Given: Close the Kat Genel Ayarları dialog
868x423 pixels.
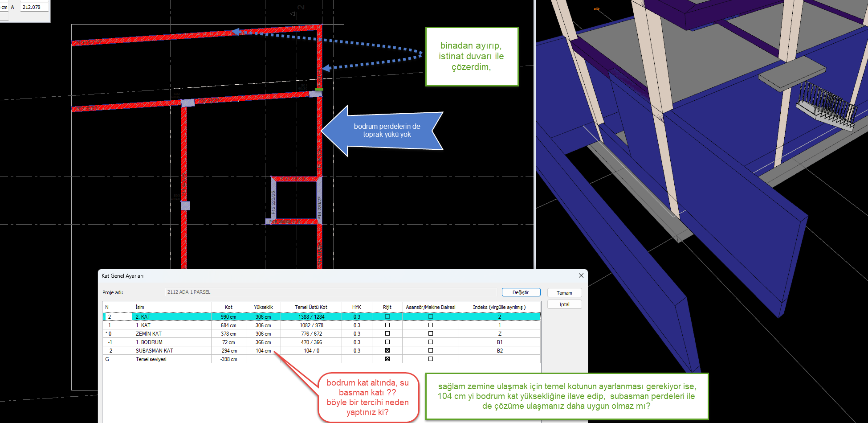Looking at the screenshot, I should tap(581, 276).
